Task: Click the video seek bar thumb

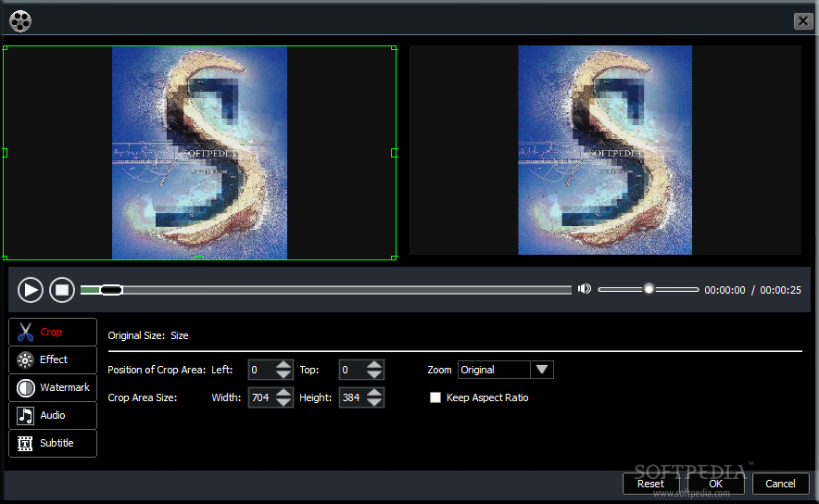Action: point(111,290)
